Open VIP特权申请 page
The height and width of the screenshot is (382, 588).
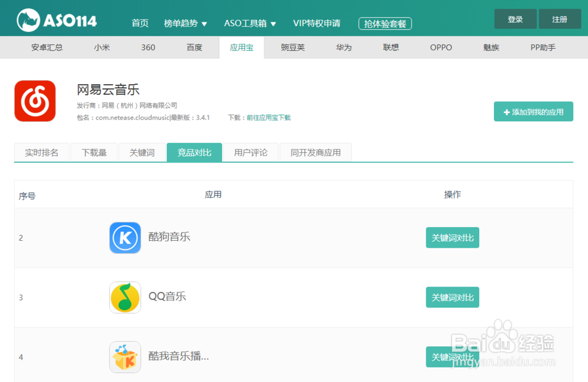pos(316,24)
